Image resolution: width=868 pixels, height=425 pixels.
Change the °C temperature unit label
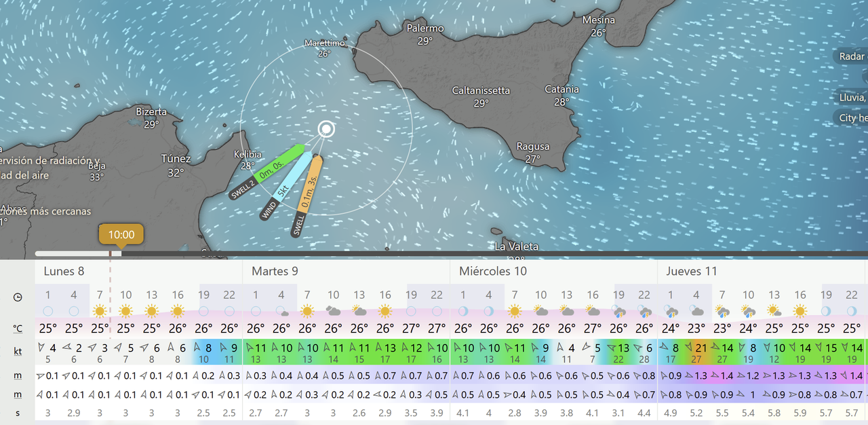pos(18,328)
